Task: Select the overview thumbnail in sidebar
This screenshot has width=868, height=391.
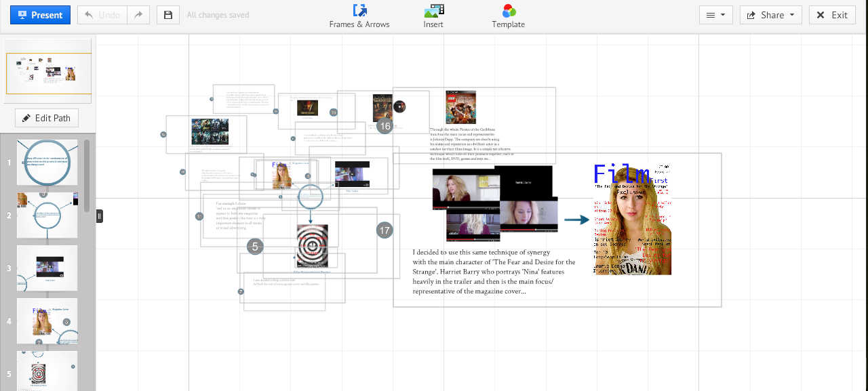Action: [x=48, y=71]
